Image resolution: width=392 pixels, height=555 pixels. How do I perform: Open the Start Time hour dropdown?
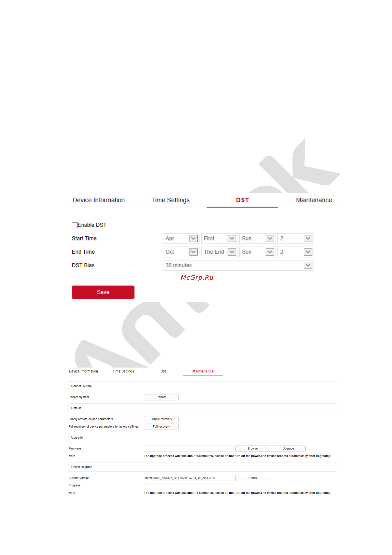[296, 239]
